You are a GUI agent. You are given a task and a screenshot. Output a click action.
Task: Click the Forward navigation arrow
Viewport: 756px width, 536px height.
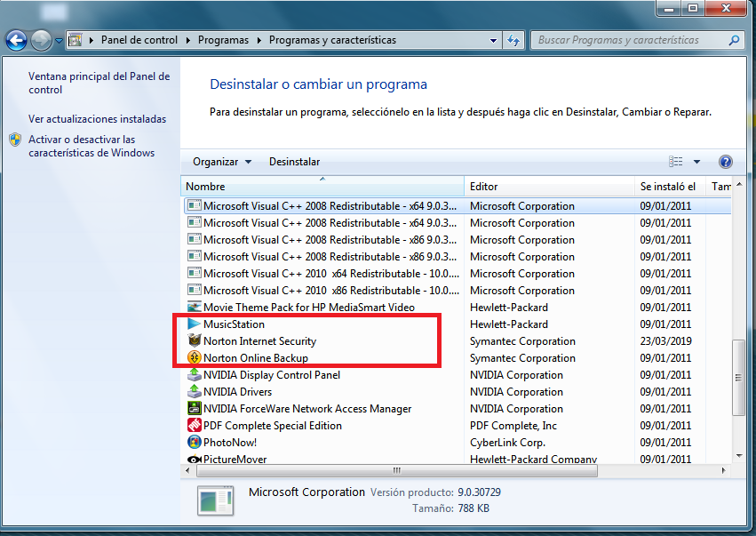(42, 41)
